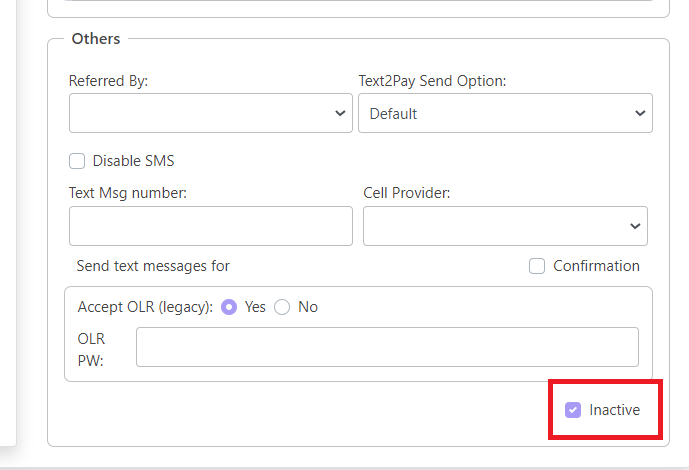The height and width of the screenshot is (470, 689).
Task: Click the Accept OLR (legacy) label
Action: click(145, 307)
